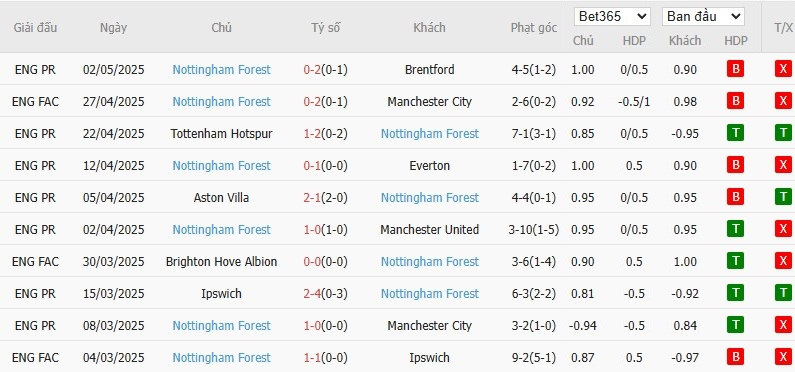Click red B badge in 02/05/2025 Brentford row
Image resolution: width=795 pixels, height=372 pixels.
tap(735, 69)
